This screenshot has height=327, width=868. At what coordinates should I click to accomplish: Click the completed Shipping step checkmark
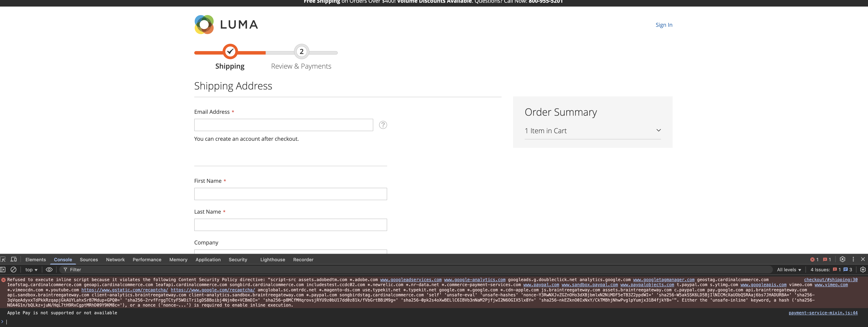(230, 51)
